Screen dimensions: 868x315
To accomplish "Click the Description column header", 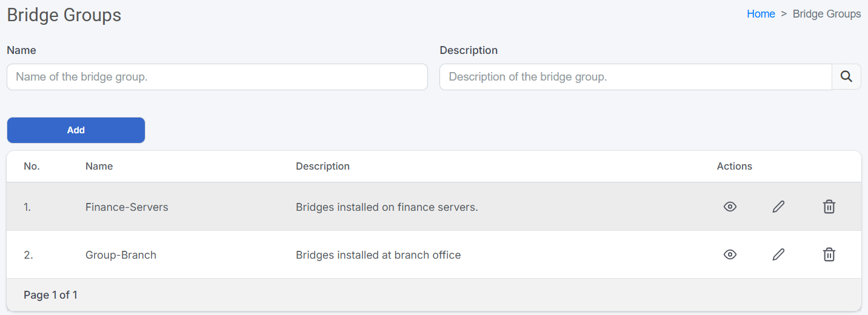I will pos(322,166).
